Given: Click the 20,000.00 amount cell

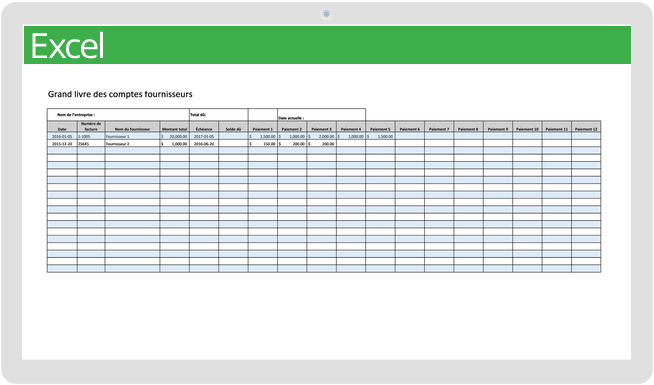Looking at the screenshot, I should pyautogui.click(x=174, y=136).
